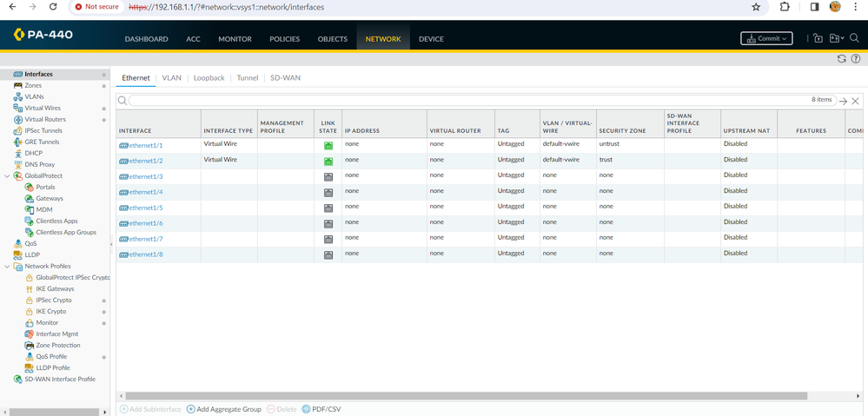Open the Commit dropdown
Viewport: 868px width, 416px height.
[765, 38]
